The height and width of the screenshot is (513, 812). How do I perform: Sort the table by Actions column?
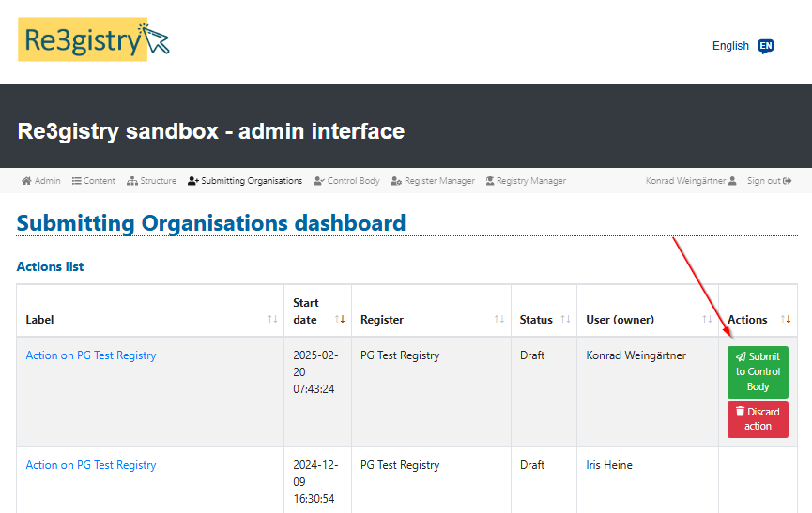tap(787, 320)
